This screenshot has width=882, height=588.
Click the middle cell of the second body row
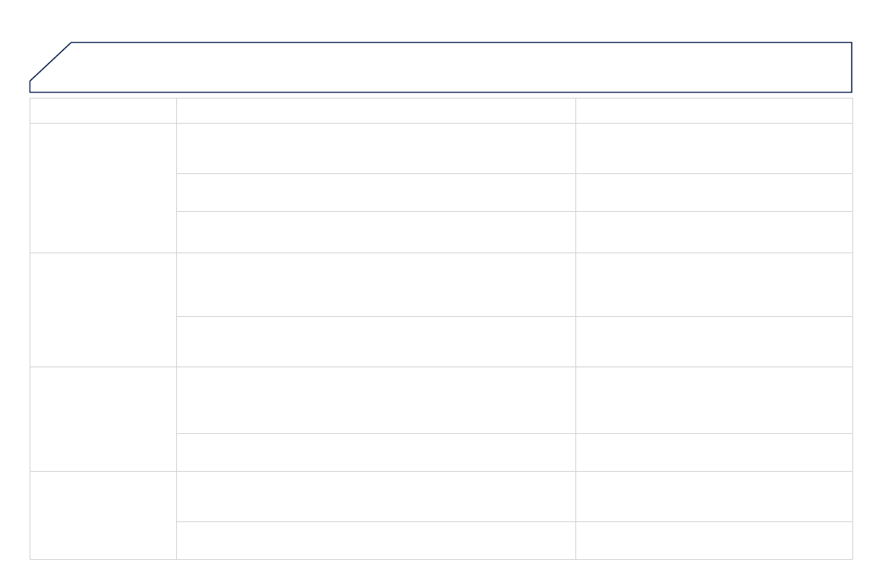coord(376,193)
